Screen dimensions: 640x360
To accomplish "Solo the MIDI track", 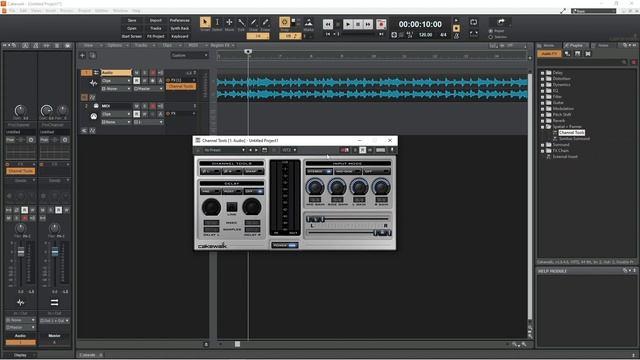I will click(x=144, y=106).
